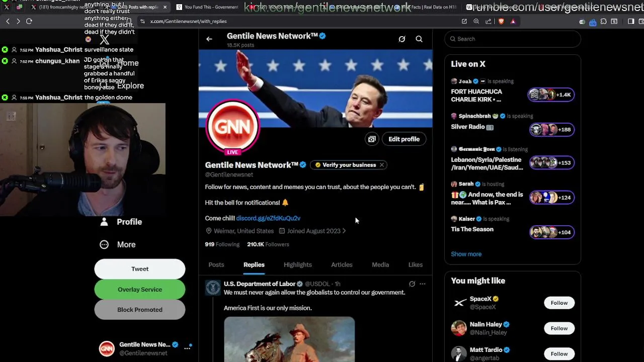The height and width of the screenshot is (362, 644).
Task: Follow SpaceX
Action: click(x=559, y=303)
